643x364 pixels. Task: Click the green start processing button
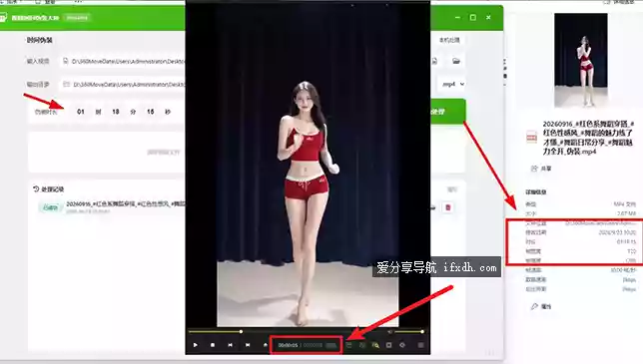click(x=447, y=112)
